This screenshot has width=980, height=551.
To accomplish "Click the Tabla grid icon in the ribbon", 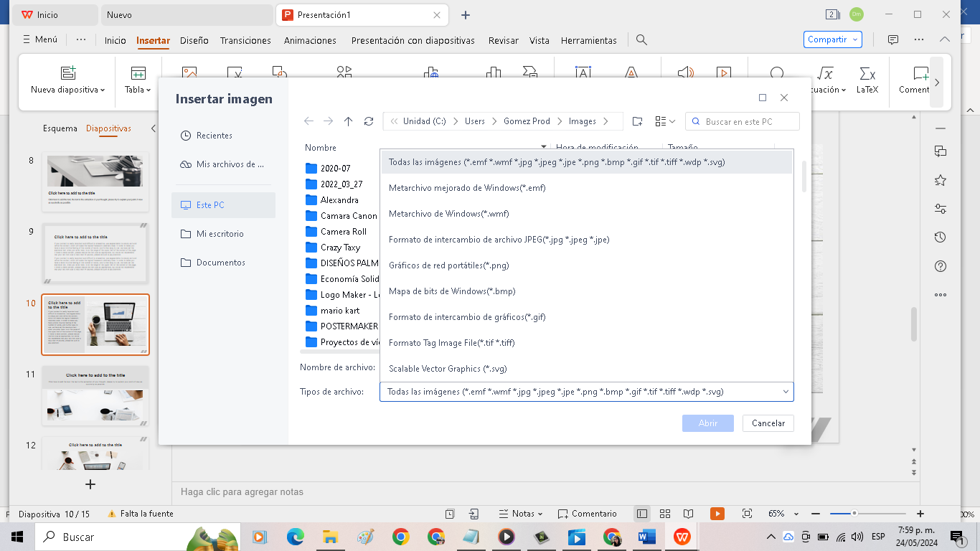I will click(138, 72).
